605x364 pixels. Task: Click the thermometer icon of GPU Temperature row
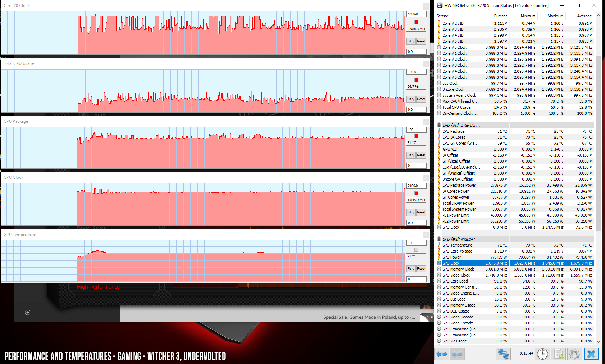(439, 245)
